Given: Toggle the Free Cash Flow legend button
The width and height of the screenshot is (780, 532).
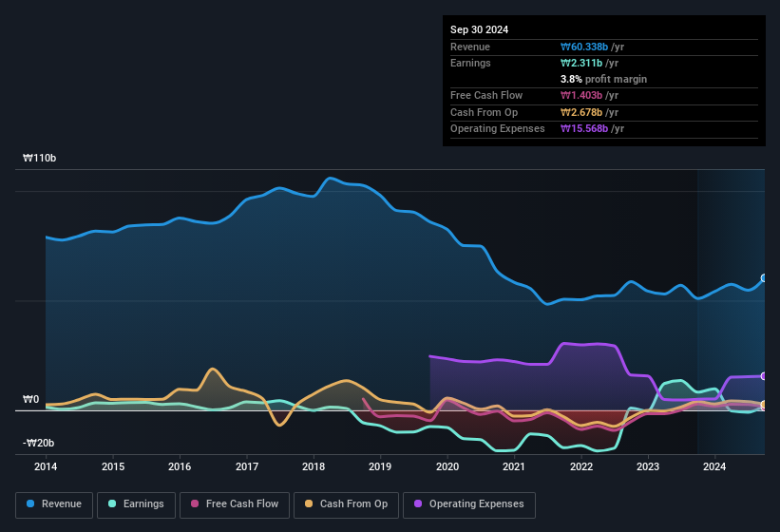Looking at the screenshot, I should 235,504.
